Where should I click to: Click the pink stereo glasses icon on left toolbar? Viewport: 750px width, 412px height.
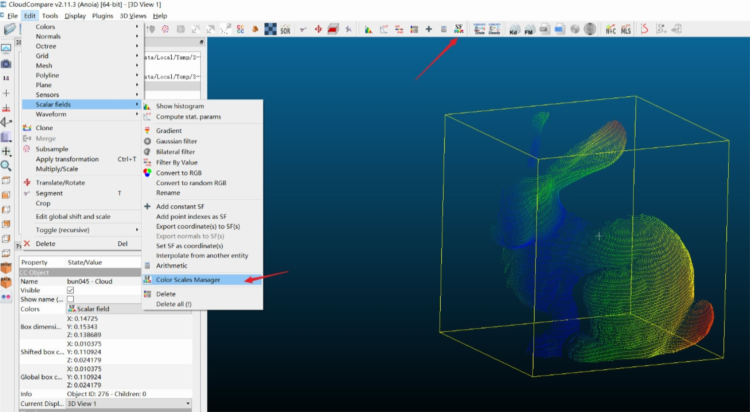click(x=6, y=297)
